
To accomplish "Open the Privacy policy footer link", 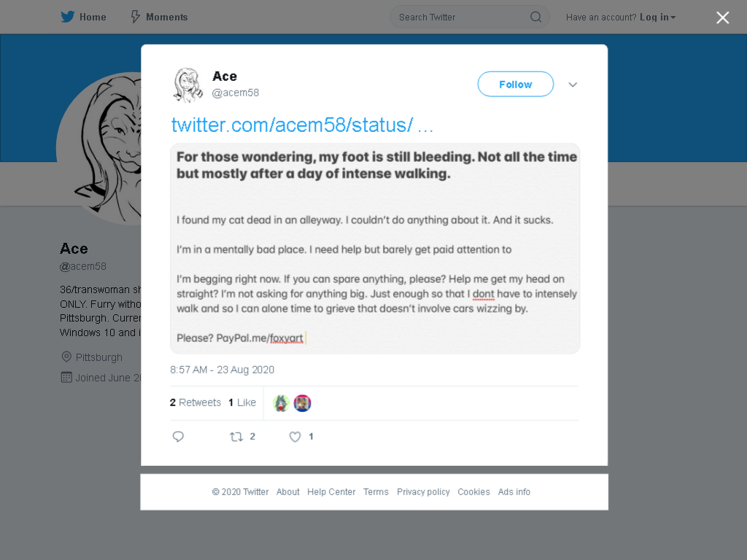I will pyautogui.click(x=423, y=492).
